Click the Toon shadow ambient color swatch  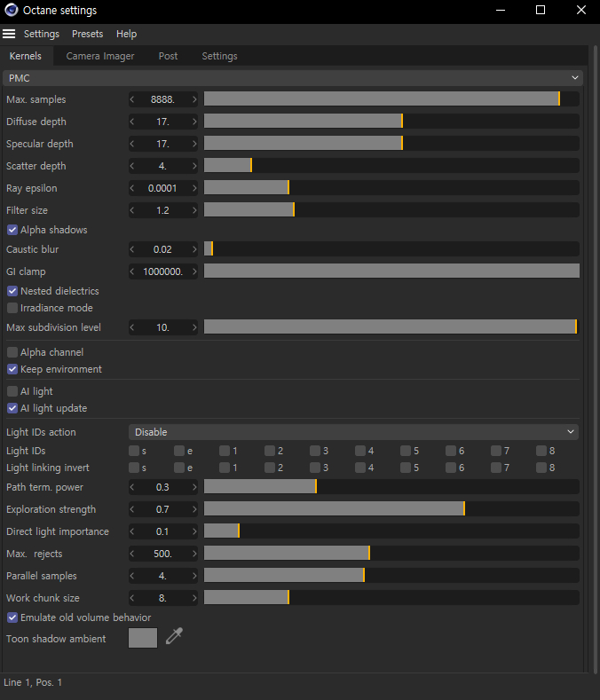coord(143,638)
